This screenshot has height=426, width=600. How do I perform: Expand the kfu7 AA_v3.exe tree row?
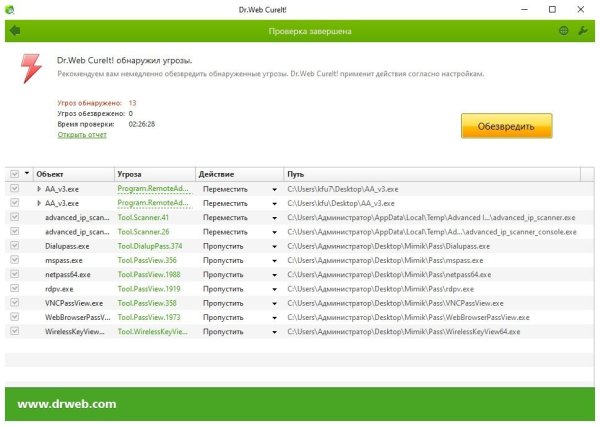coord(39,189)
